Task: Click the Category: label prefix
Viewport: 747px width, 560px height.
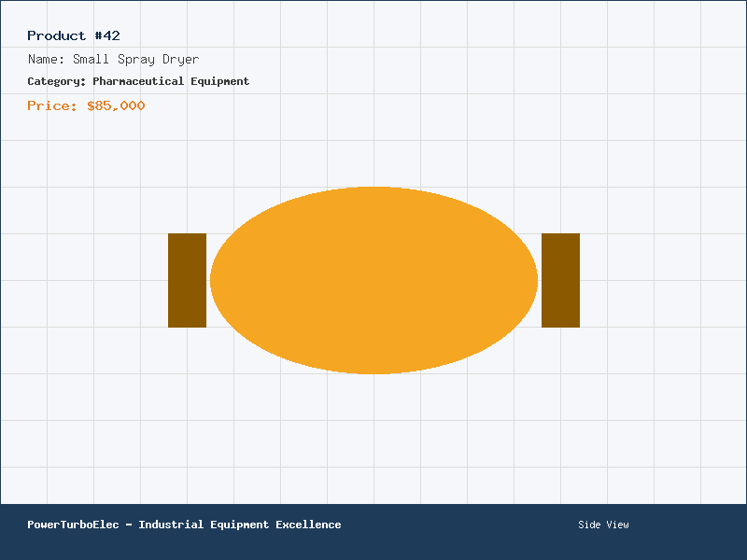Action: pos(57,81)
